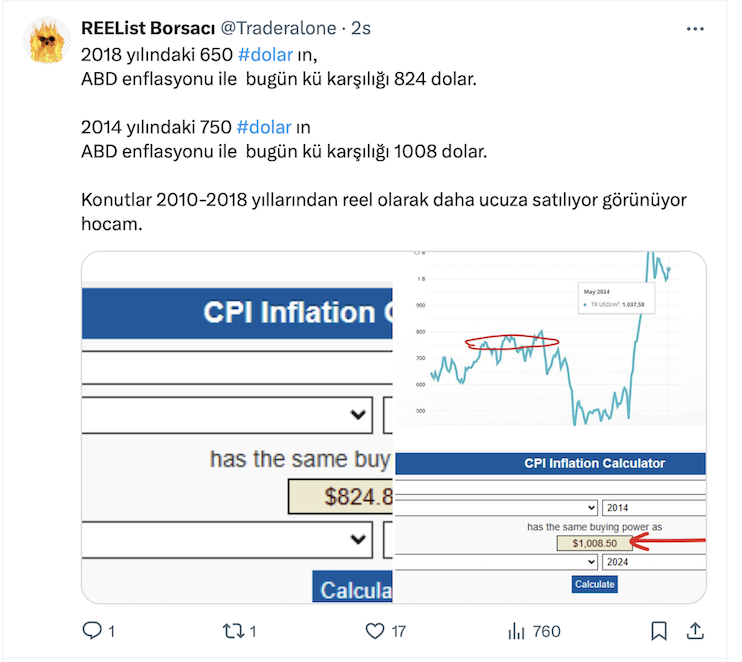
Task: Open the view analytics bar icon
Action: click(517, 631)
